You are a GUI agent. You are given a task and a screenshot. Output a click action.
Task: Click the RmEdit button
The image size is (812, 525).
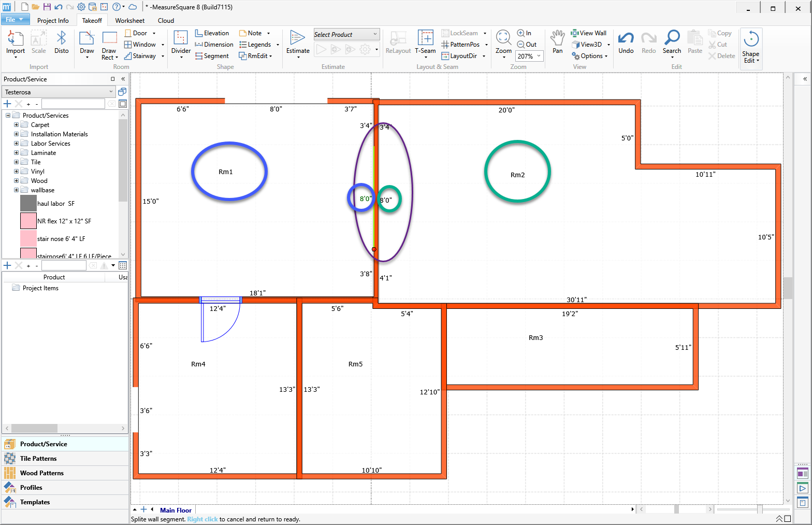click(x=255, y=56)
